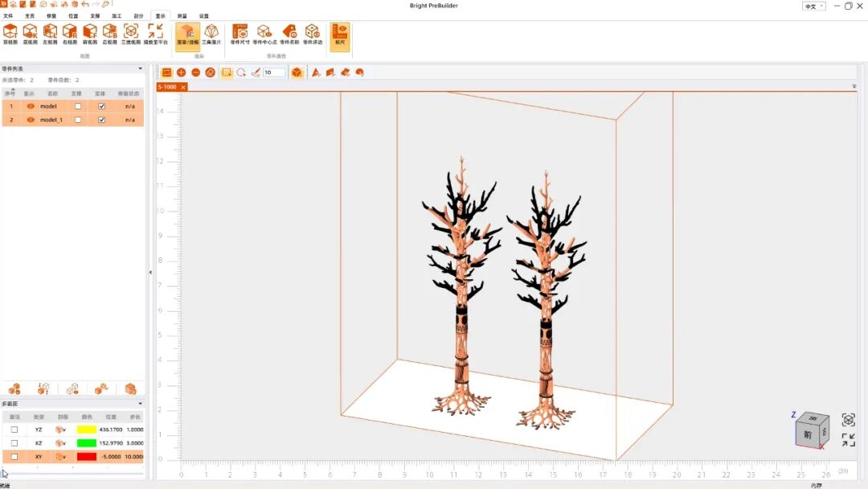The height and width of the screenshot is (489, 868).
Task: Show part dimensions (零件尺寸) icon
Action: click(x=240, y=32)
